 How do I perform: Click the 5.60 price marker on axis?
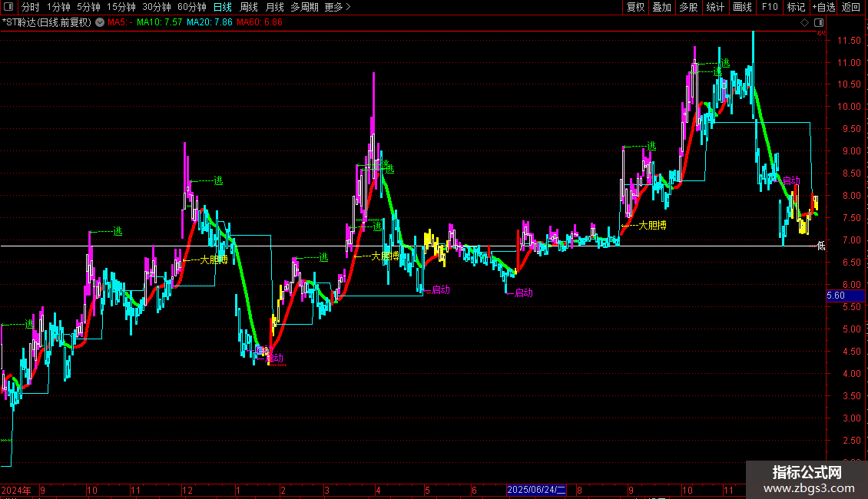(x=845, y=296)
